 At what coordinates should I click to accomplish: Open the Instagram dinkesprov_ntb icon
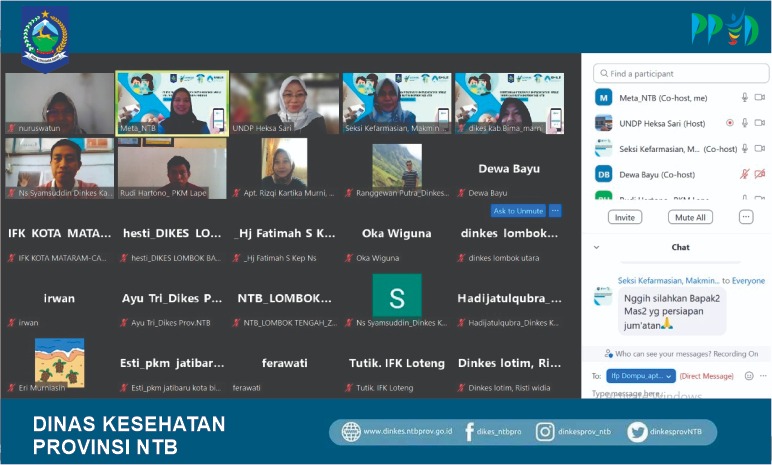tap(545, 432)
